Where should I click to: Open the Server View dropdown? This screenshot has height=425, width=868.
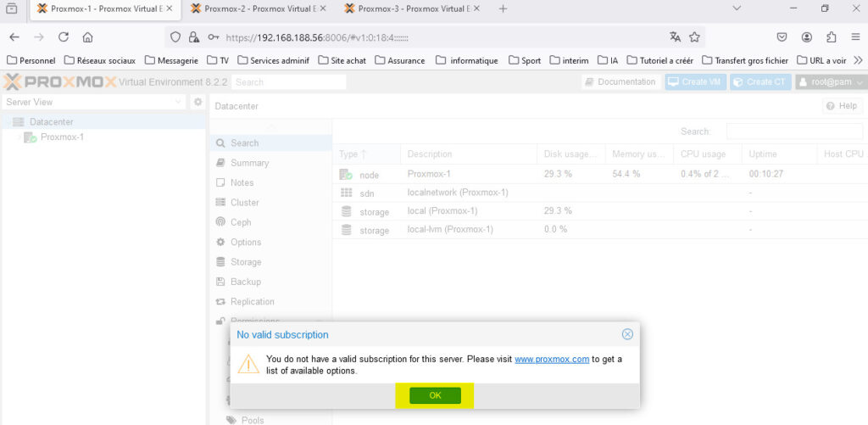point(94,102)
